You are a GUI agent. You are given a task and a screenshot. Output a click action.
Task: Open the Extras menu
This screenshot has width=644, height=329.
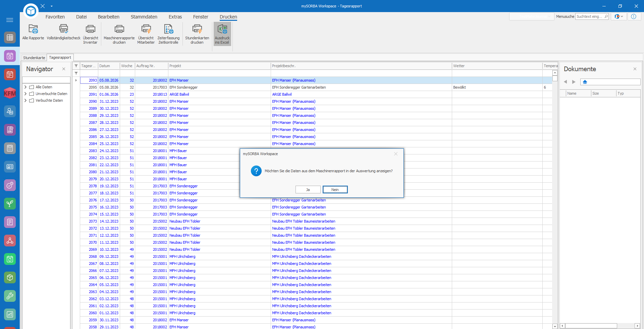pyautogui.click(x=175, y=17)
